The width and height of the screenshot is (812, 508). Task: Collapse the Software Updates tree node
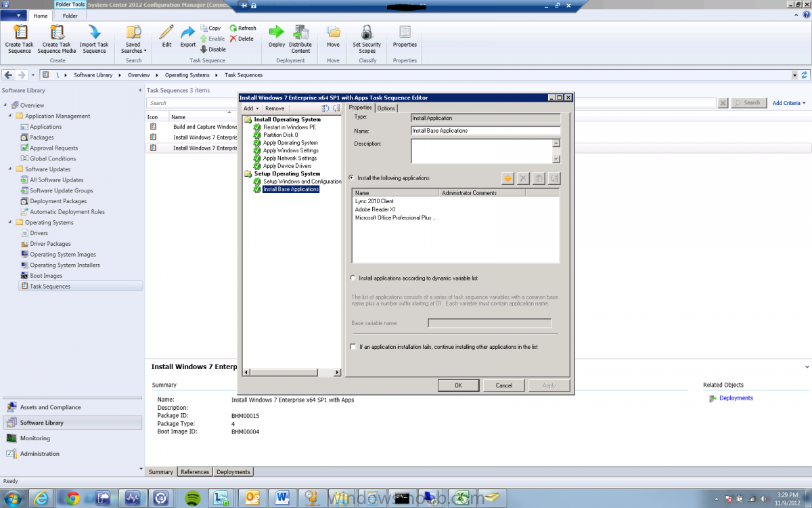(10, 169)
